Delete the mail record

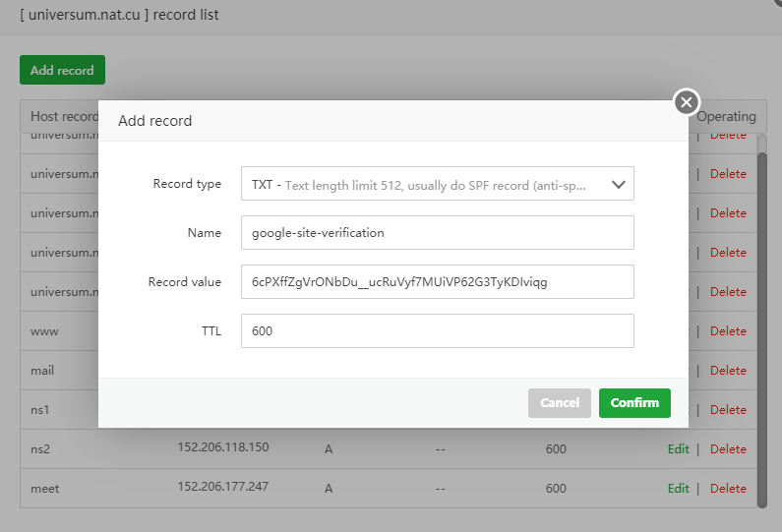tap(728, 370)
